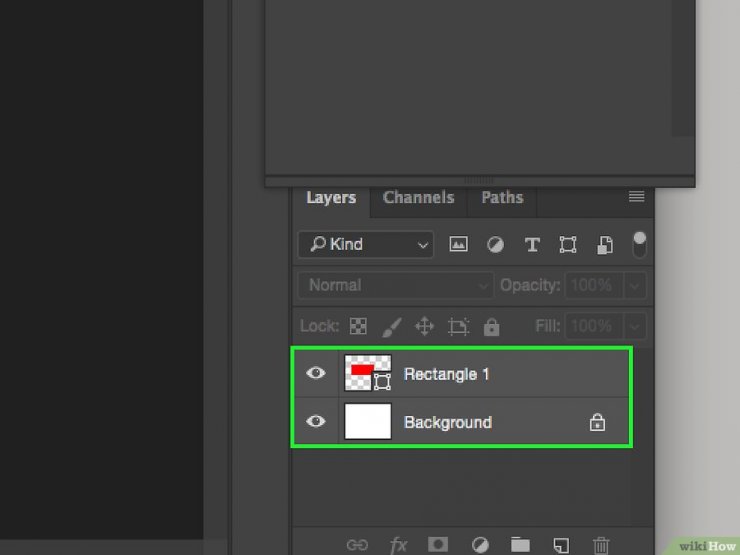Open the Layers panel menu

636,196
